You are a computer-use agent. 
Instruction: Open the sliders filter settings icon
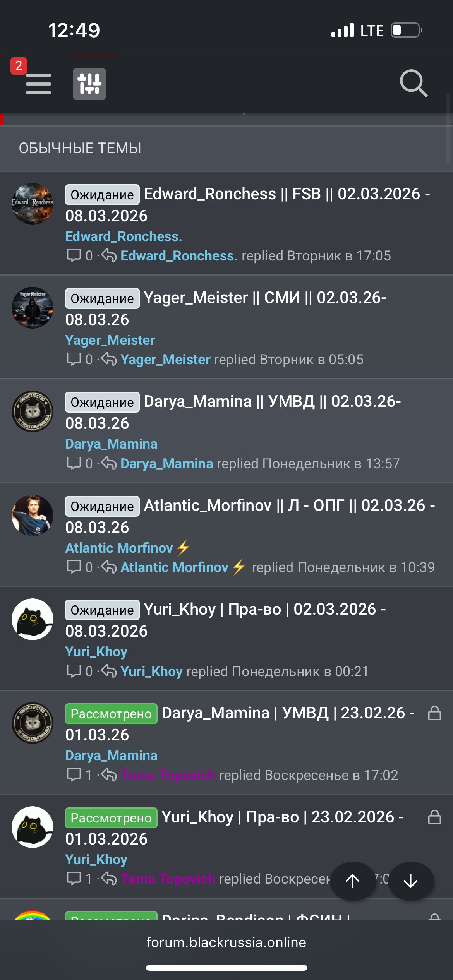pos(89,84)
